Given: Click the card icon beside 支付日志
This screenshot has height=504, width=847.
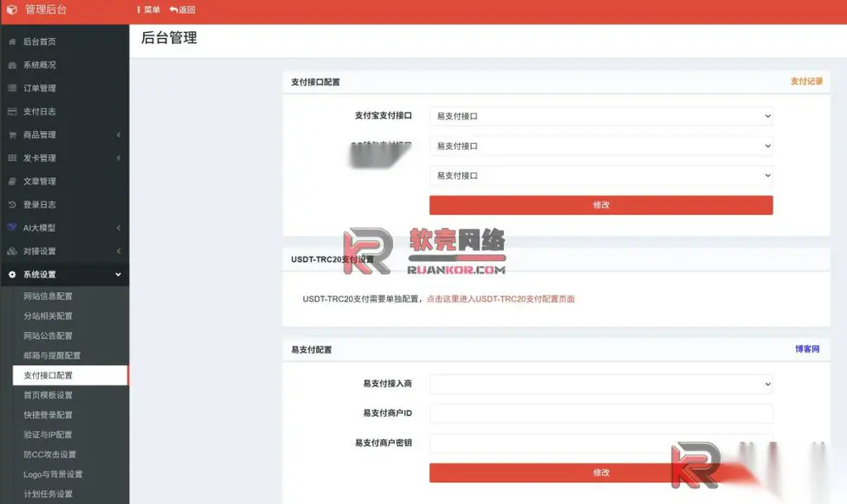Looking at the screenshot, I should tap(13, 111).
